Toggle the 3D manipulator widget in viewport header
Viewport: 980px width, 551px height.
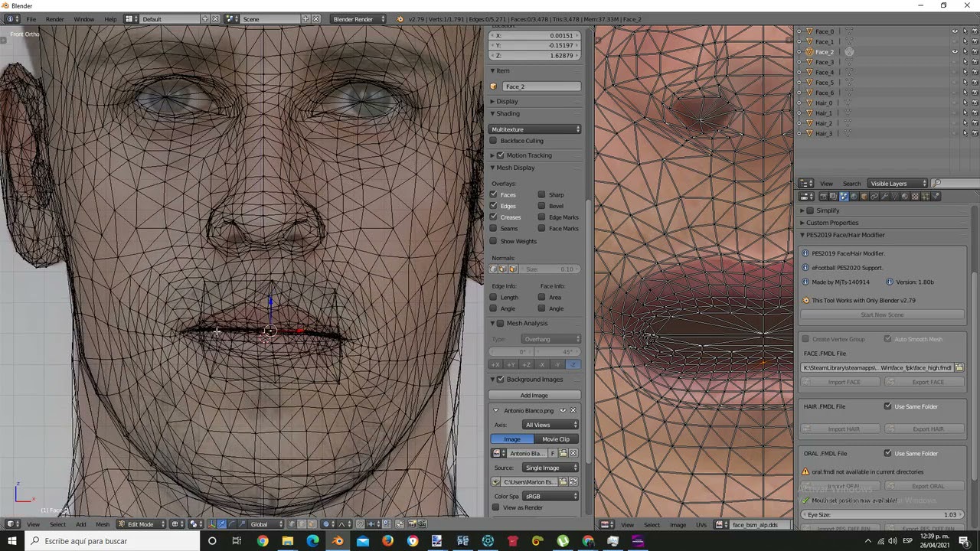click(x=211, y=524)
